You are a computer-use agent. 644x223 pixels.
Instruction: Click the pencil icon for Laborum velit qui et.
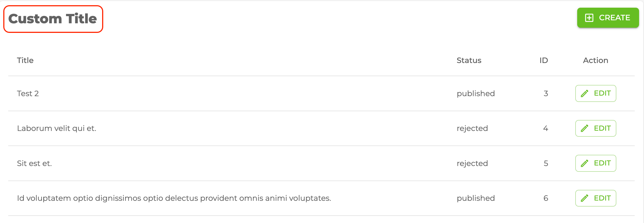click(x=584, y=128)
